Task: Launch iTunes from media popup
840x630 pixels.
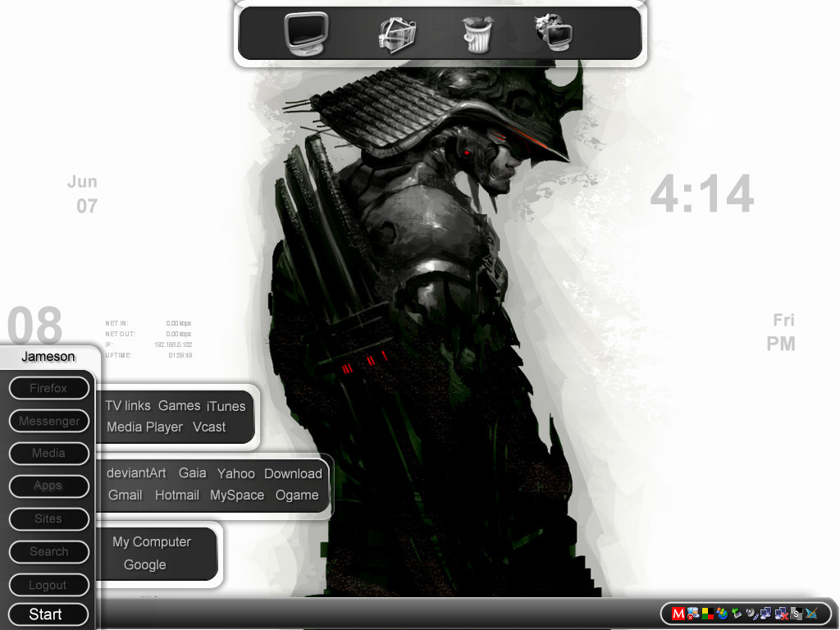Action: pos(226,406)
